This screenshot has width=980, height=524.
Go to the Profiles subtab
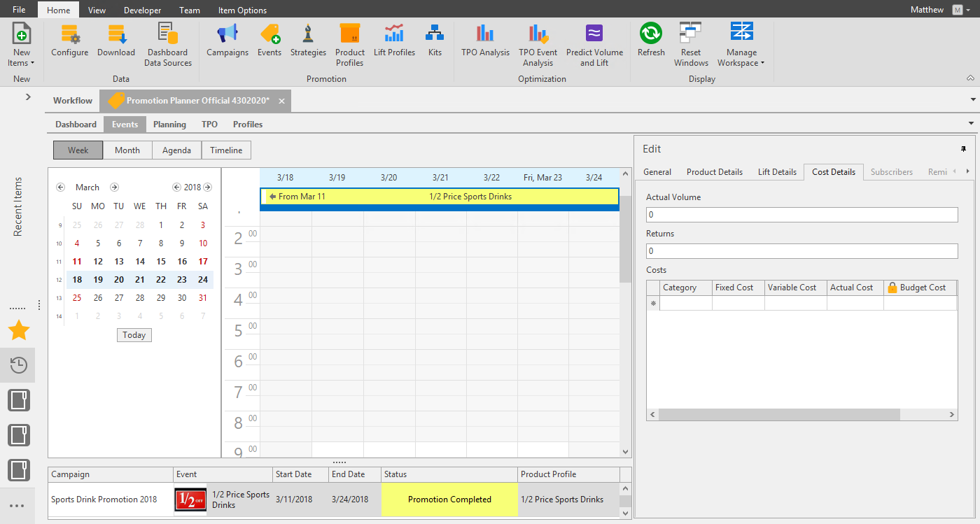tap(248, 125)
